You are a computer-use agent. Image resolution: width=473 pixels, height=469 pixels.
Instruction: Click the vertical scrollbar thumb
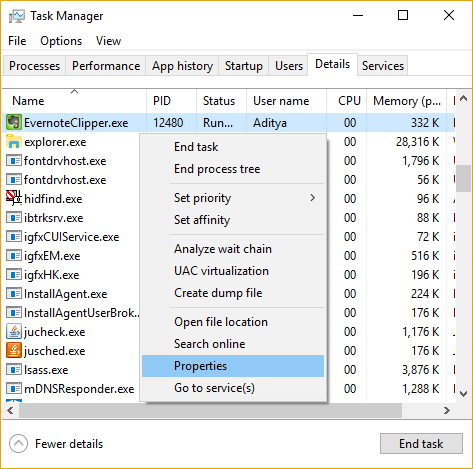(x=463, y=178)
